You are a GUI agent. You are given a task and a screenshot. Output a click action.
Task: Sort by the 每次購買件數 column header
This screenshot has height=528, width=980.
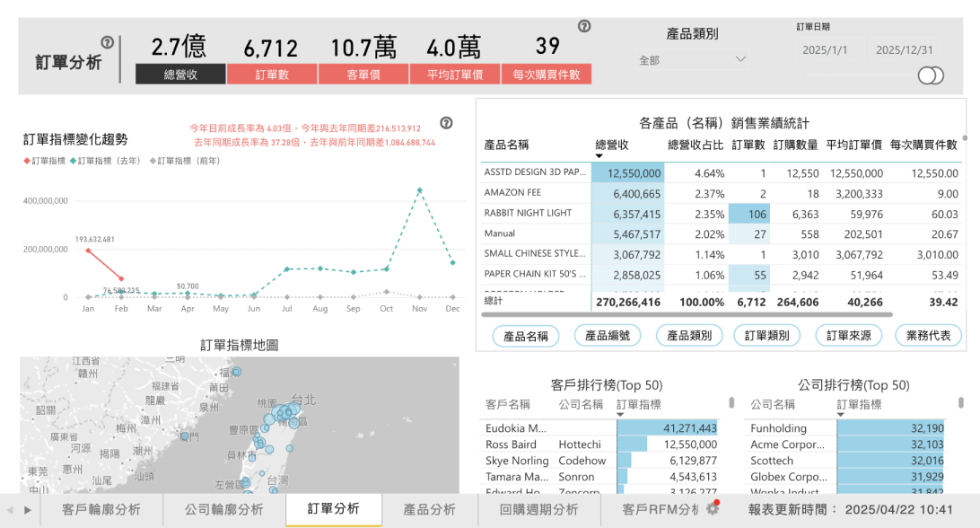tap(923, 145)
